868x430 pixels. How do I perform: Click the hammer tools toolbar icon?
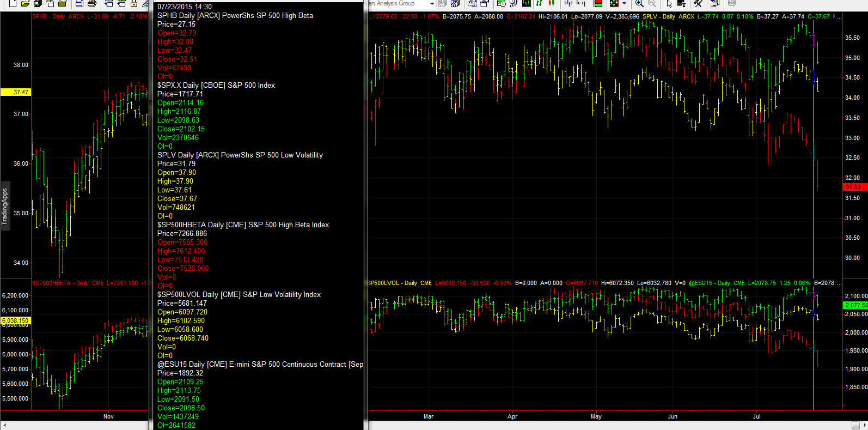[x=698, y=3]
